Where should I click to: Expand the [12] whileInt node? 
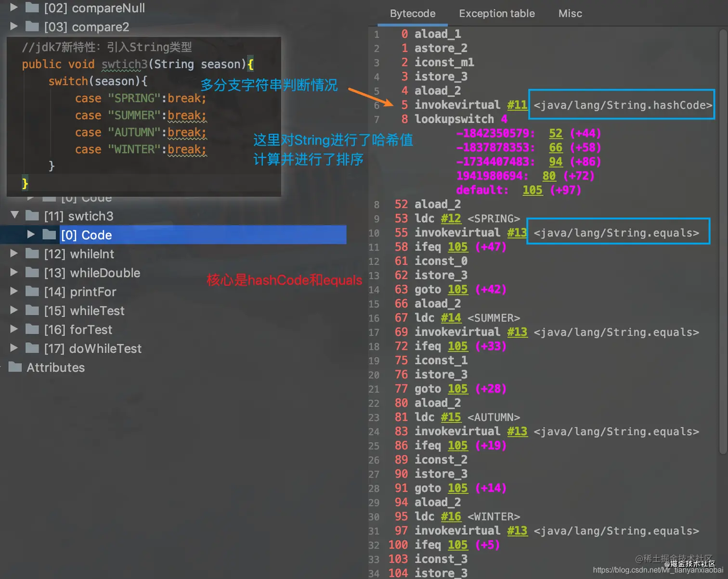pos(14,253)
